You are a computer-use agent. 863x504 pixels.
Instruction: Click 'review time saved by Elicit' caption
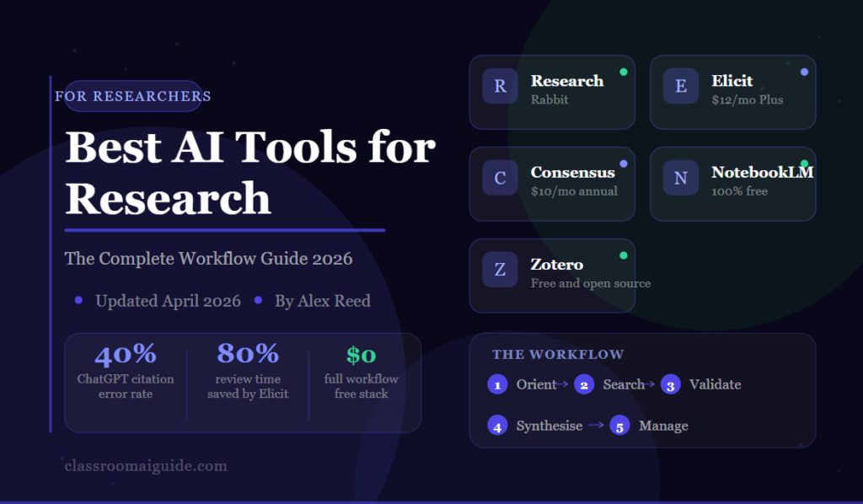[248, 386]
